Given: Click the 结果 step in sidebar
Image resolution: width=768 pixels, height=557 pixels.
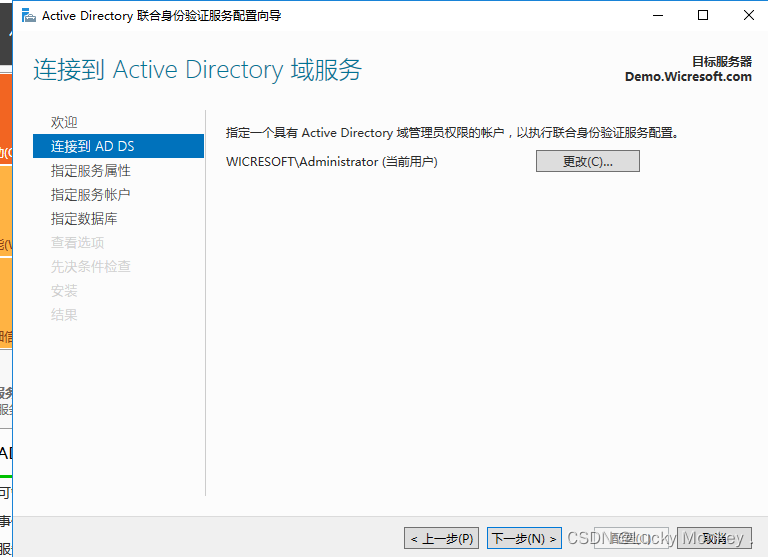Looking at the screenshot, I should (x=64, y=315).
